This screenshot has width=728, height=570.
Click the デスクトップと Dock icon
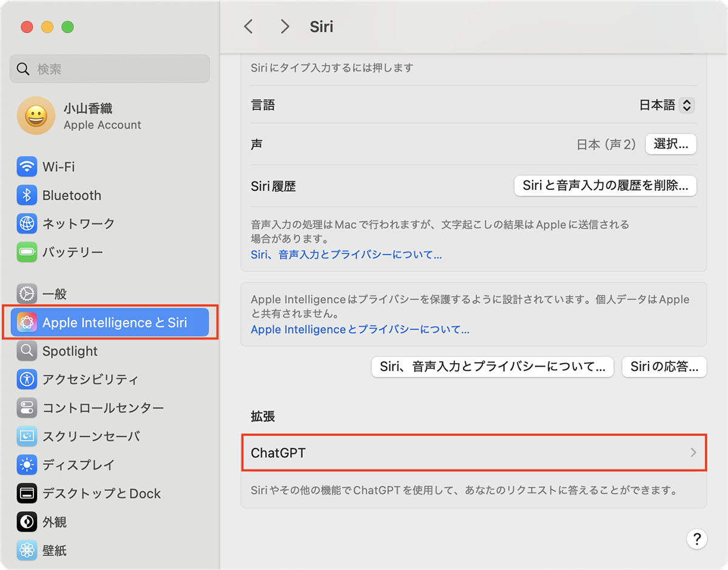click(x=27, y=494)
